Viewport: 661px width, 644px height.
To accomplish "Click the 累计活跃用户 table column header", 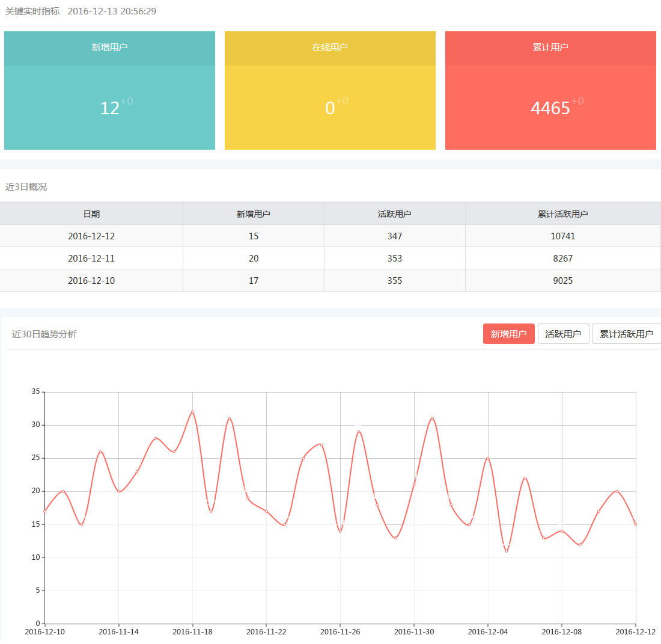I will click(562, 214).
